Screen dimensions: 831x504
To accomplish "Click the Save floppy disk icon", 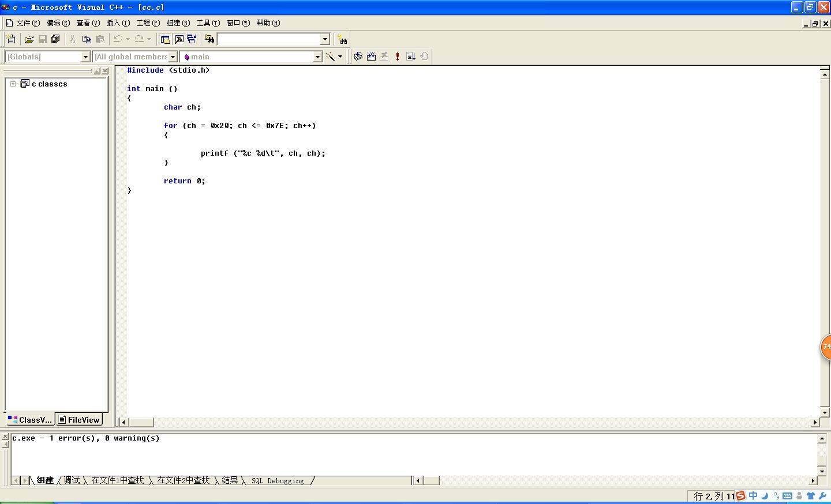I will coord(42,39).
